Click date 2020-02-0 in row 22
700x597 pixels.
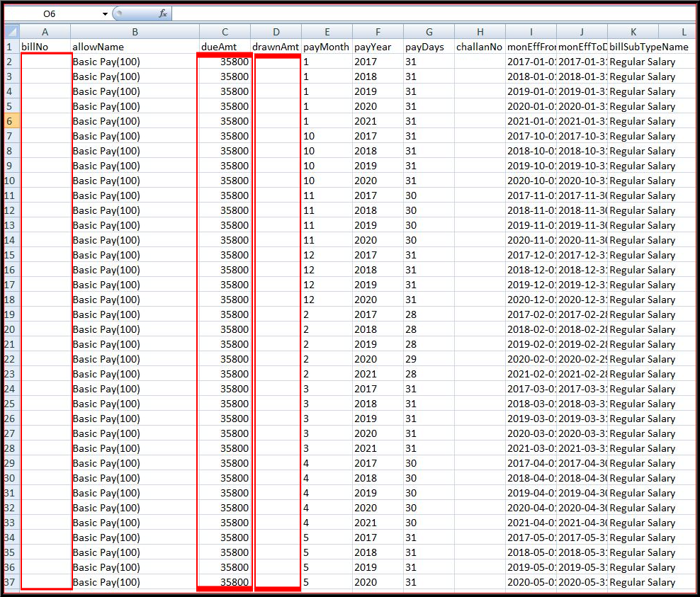coord(531,359)
